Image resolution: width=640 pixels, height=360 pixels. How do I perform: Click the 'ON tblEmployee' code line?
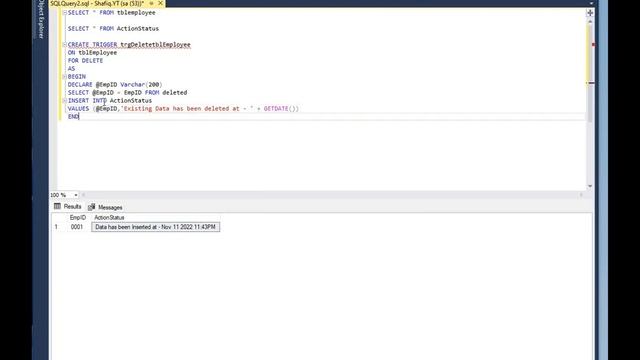click(92, 53)
